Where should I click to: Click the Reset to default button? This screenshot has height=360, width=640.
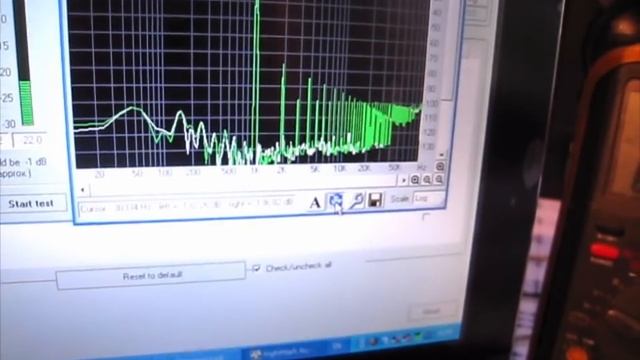click(151, 276)
